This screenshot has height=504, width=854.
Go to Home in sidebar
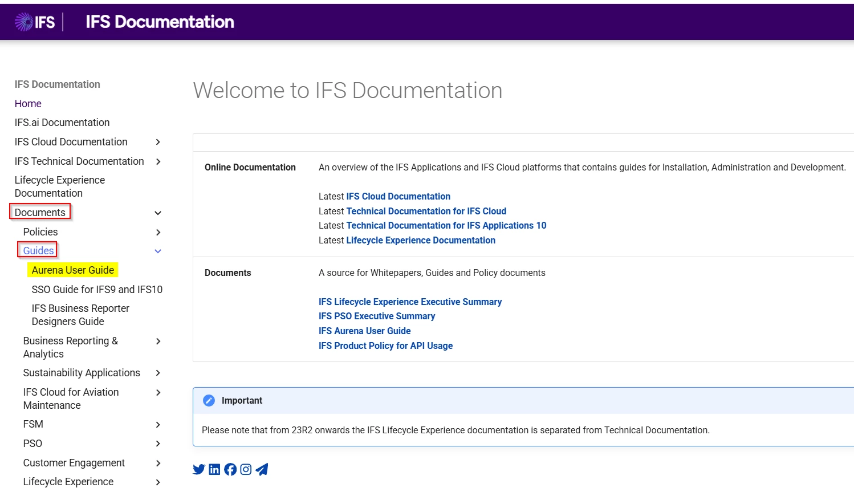(28, 104)
